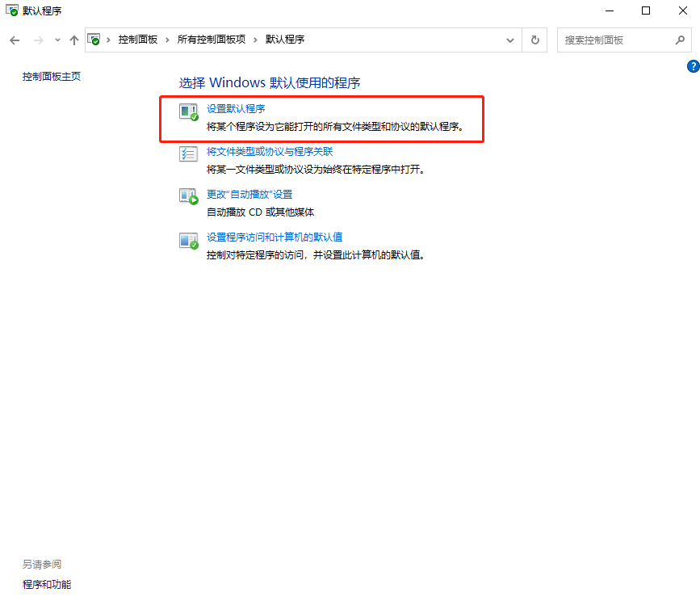Click description 将某一文件类型或协议设为始终在特定程序中打开
The width and height of the screenshot is (700, 605).
tap(315, 169)
